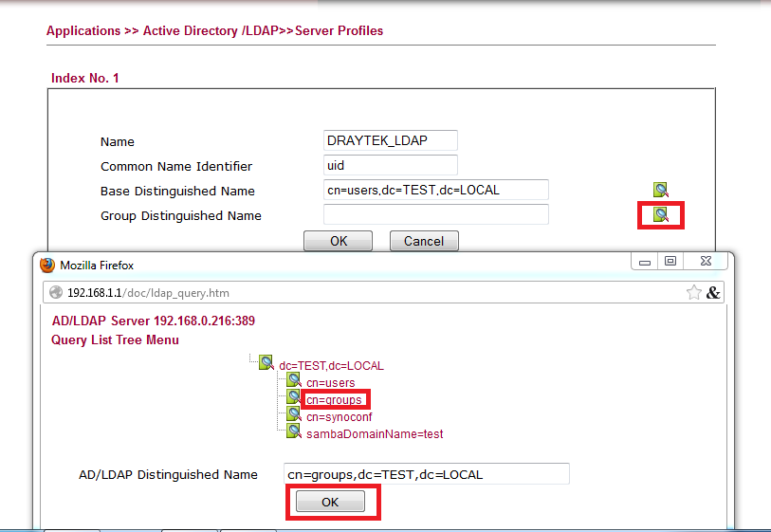Image resolution: width=771 pixels, height=532 pixels.
Task: Click the icon next to sambaDomainName=test
Action: click(x=294, y=432)
